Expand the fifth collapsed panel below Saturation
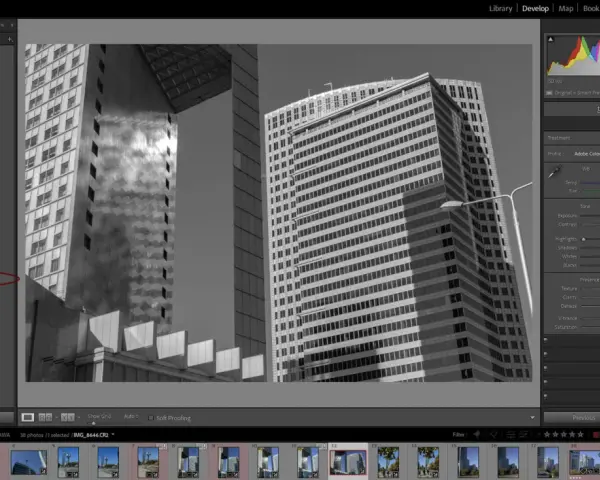The image size is (600, 480). coord(546,395)
